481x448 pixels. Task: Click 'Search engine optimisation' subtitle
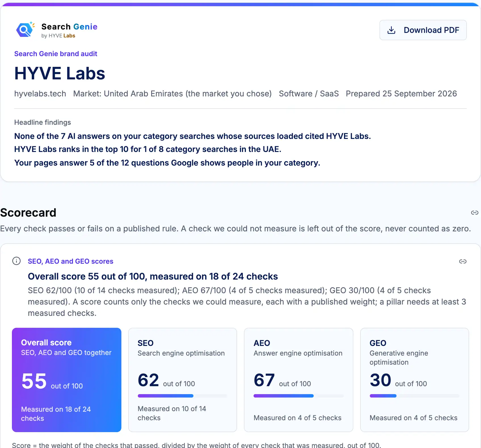tap(181, 353)
